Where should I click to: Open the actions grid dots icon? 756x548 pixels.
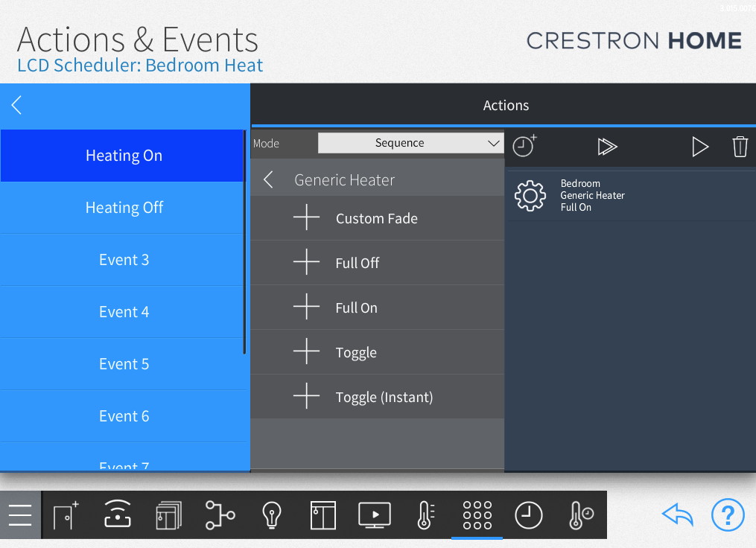point(477,514)
